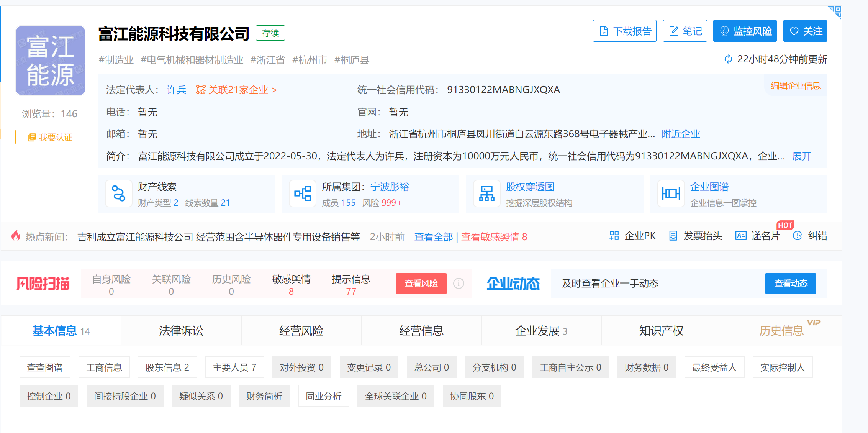Switch to 法律诉讼 tab
The width and height of the screenshot is (868, 433).
(181, 331)
